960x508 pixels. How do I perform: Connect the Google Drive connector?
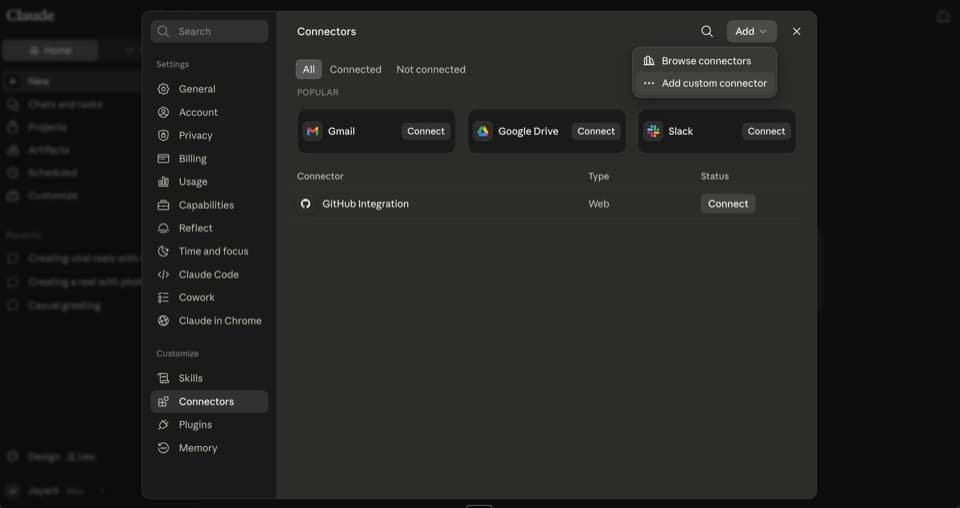596,131
